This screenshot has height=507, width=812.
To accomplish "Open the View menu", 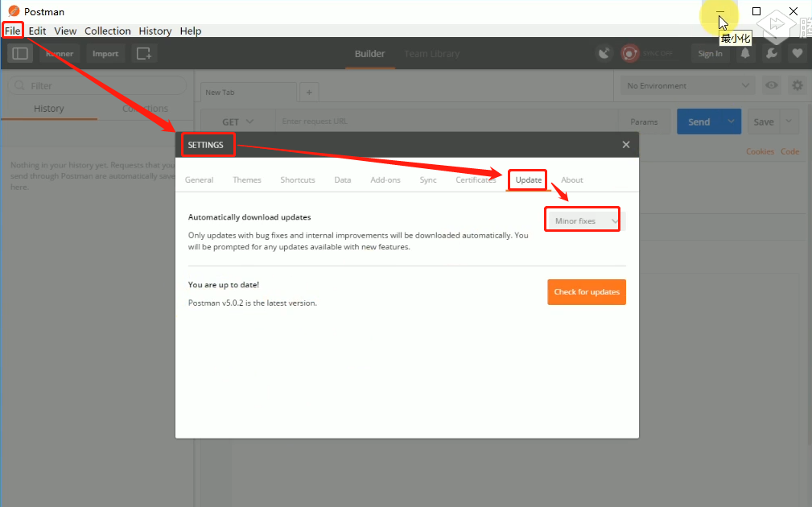I will tap(65, 31).
